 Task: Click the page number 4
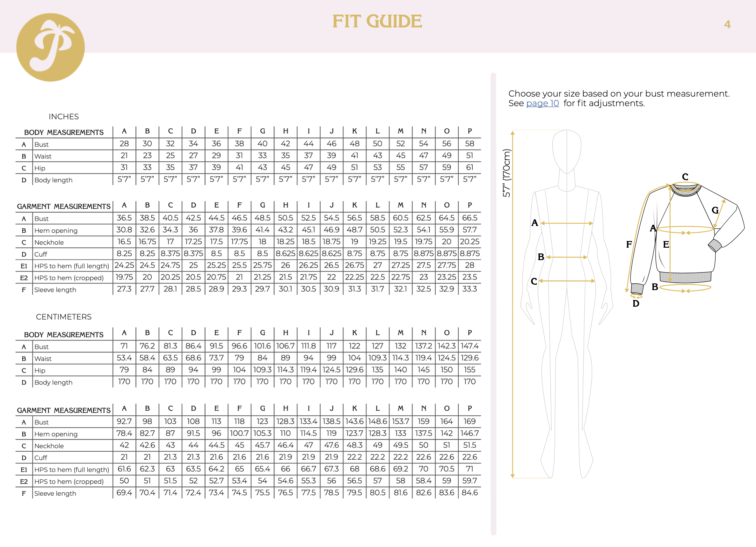727,24
